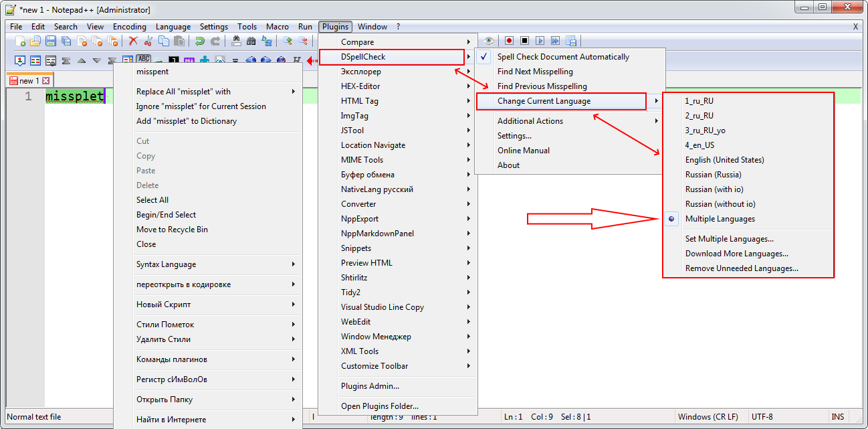
Task: Undo with the green arrow icon
Action: click(x=200, y=41)
